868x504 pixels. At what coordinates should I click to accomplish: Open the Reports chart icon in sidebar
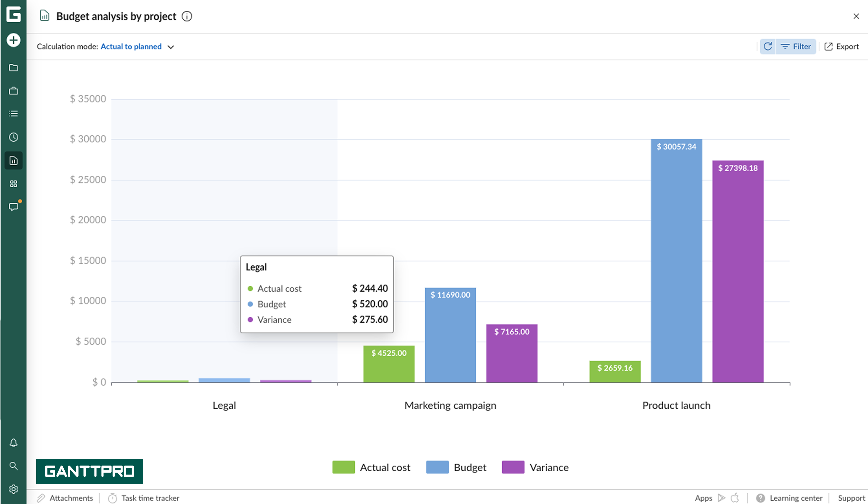(14, 160)
